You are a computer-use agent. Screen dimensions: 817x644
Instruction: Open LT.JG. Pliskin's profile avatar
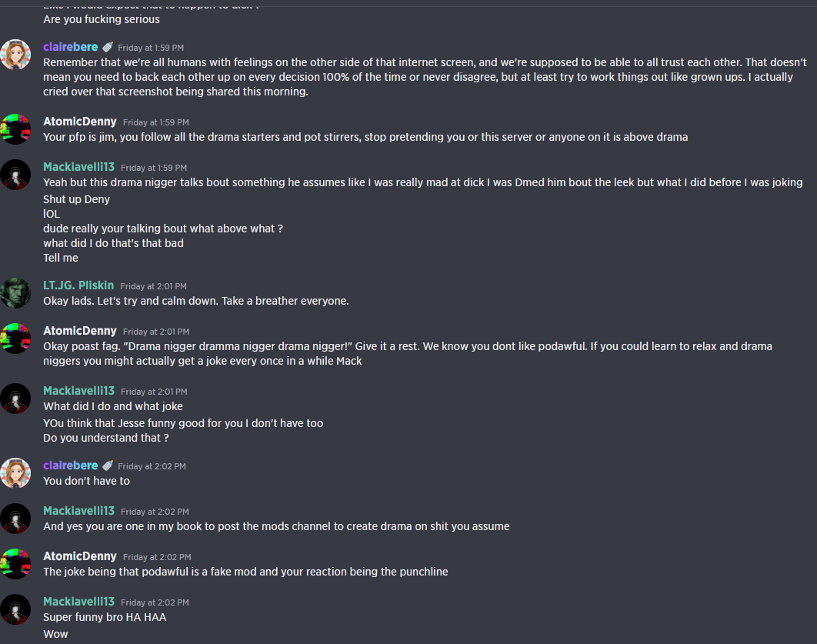[x=15, y=293]
